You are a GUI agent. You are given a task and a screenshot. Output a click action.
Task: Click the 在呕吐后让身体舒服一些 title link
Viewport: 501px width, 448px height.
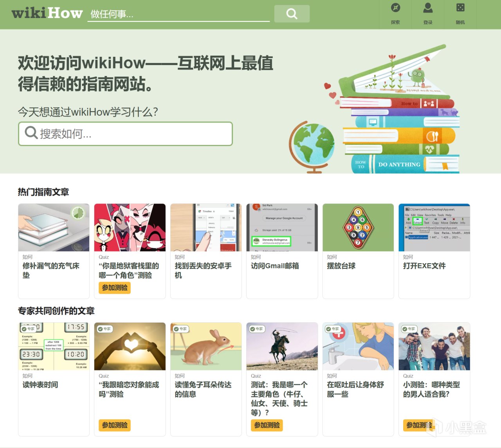[x=355, y=390]
